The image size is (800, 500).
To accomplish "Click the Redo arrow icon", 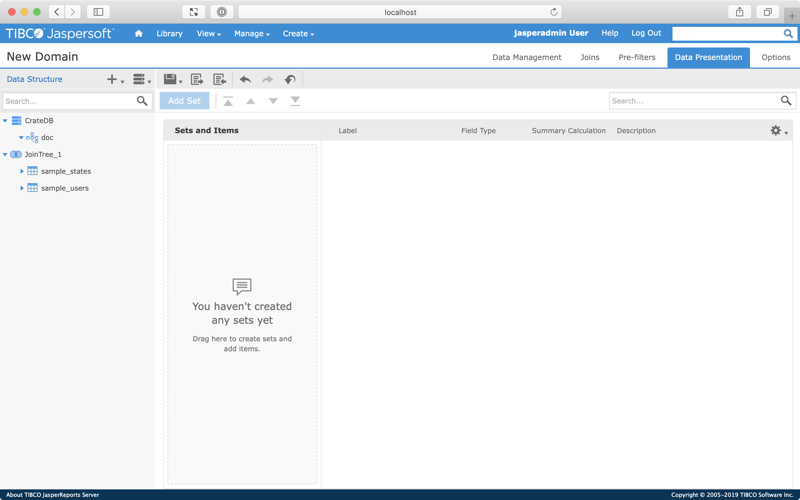I will pos(267,79).
